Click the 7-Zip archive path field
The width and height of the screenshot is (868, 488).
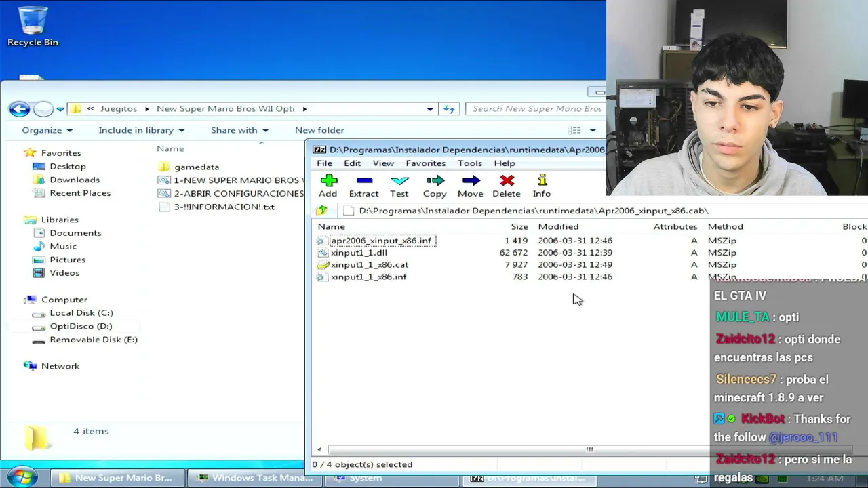[x=601, y=211]
